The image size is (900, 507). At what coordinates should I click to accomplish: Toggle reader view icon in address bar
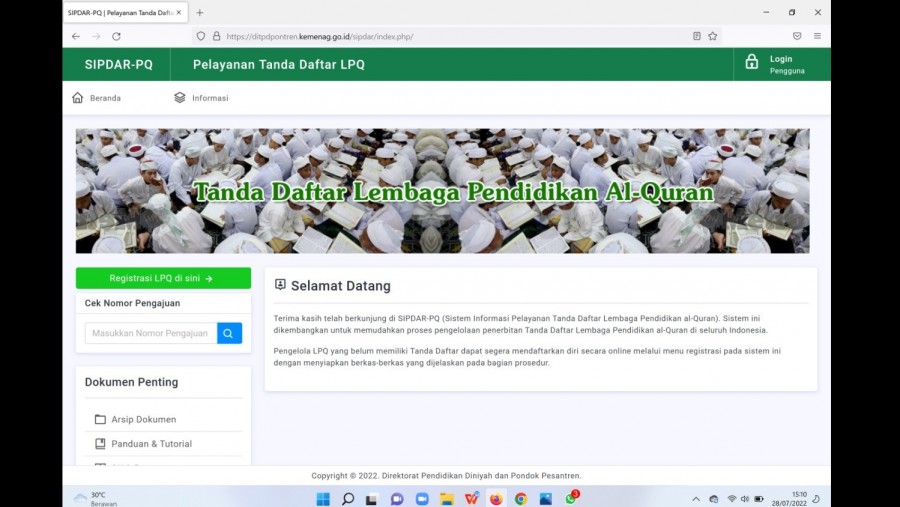(x=697, y=36)
